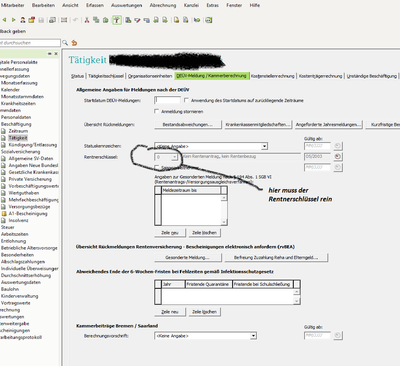The image size is (400, 366).
Task: Click Zeile löschen below Infektionsschutzgesetz table
Action: point(204,312)
